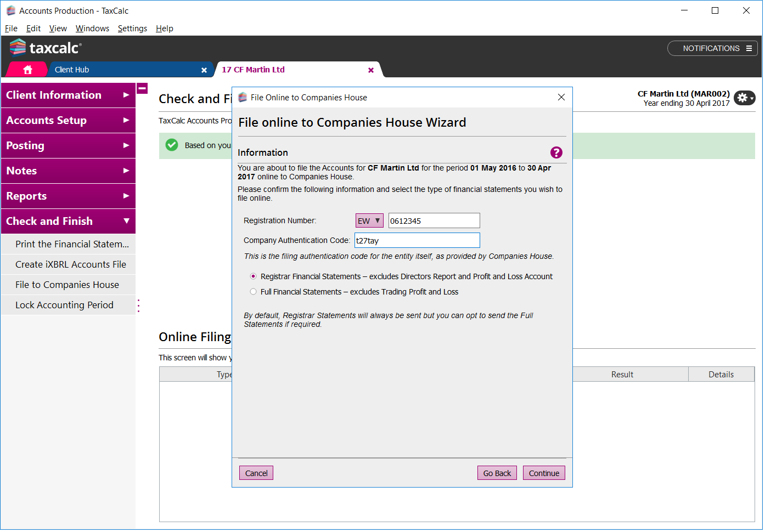Select Create iXBRL Accounts File
The height and width of the screenshot is (532, 765).
pos(71,264)
